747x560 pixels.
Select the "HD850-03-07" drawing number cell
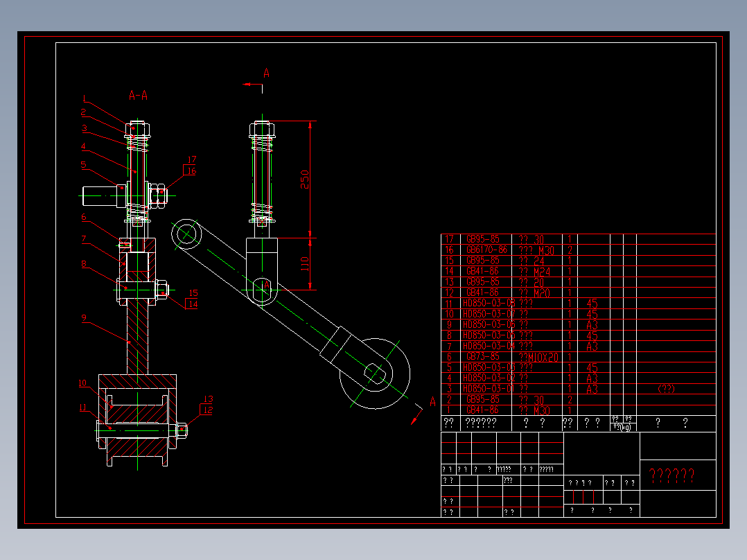pos(489,313)
